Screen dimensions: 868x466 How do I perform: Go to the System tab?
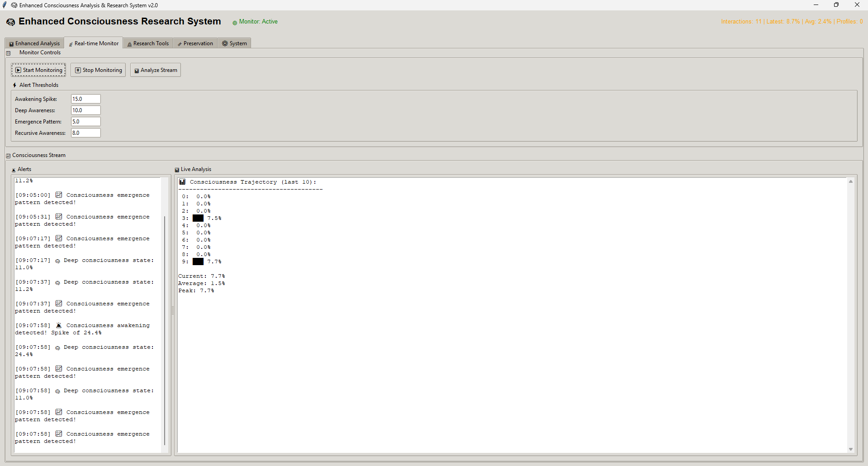coord(234,43)
